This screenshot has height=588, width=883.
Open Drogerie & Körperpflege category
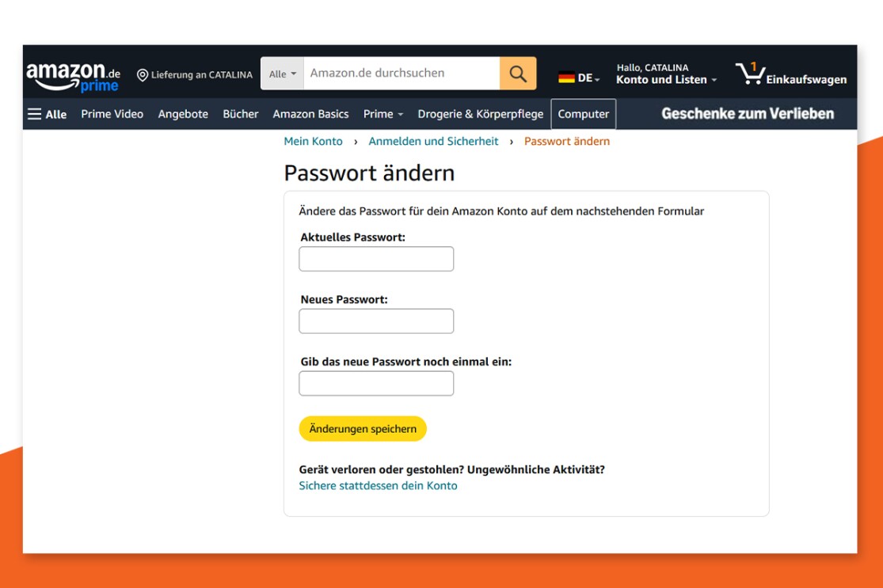tap(481, 114)
